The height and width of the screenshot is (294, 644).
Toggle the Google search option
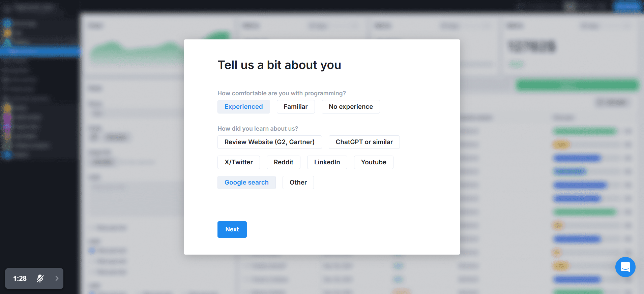pyautogui.click(x=246, y=183)
